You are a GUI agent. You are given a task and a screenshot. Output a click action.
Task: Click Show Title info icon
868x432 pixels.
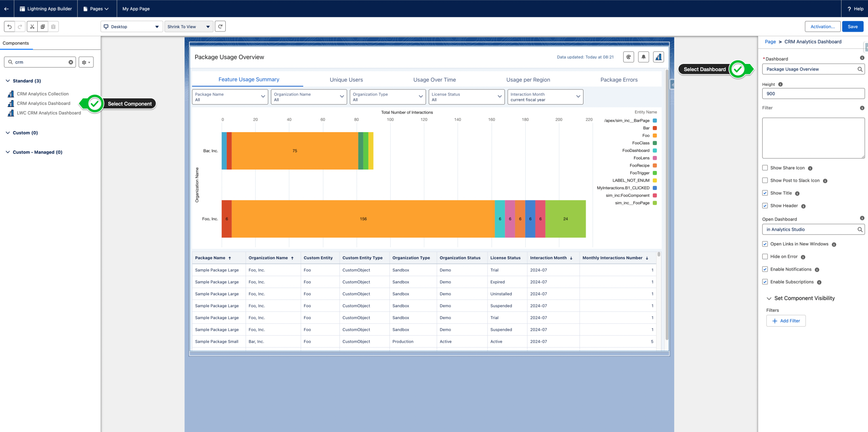(x=797, y=194)
